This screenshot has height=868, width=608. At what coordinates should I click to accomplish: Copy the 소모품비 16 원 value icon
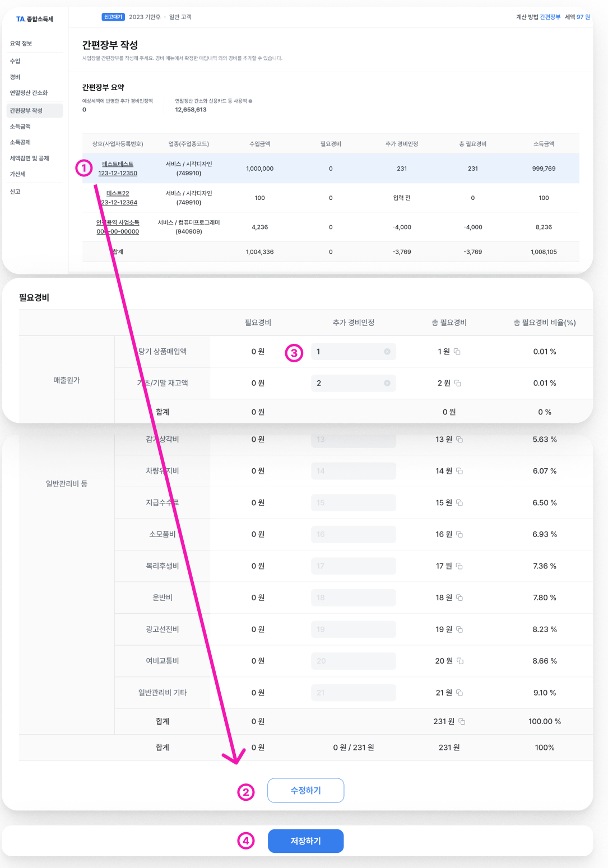click(x=460, y=534)
